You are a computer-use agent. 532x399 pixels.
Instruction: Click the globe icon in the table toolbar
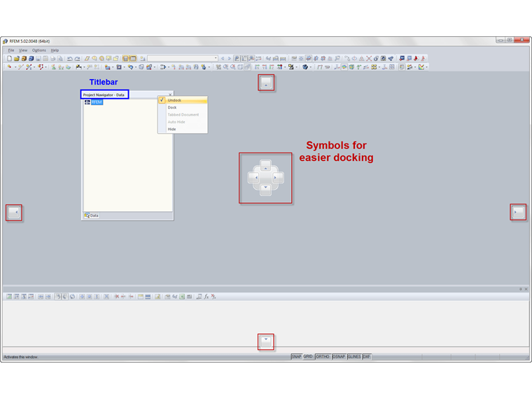72,297
